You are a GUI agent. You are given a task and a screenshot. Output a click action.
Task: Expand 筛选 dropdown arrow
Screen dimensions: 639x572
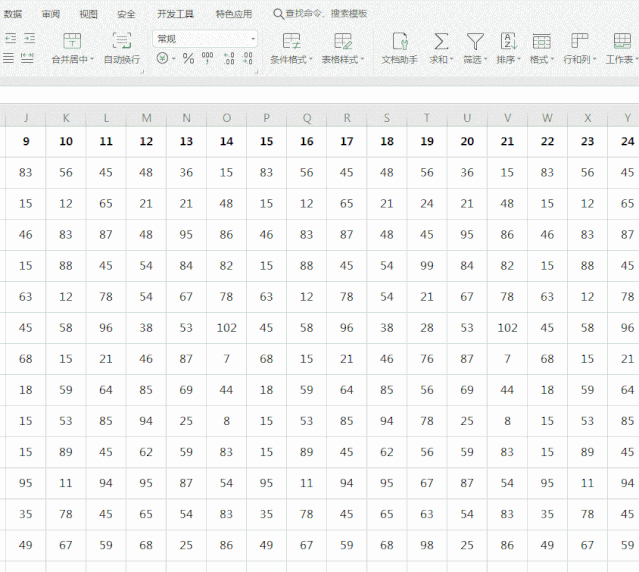pyautogui.click(x=485, y=59)
